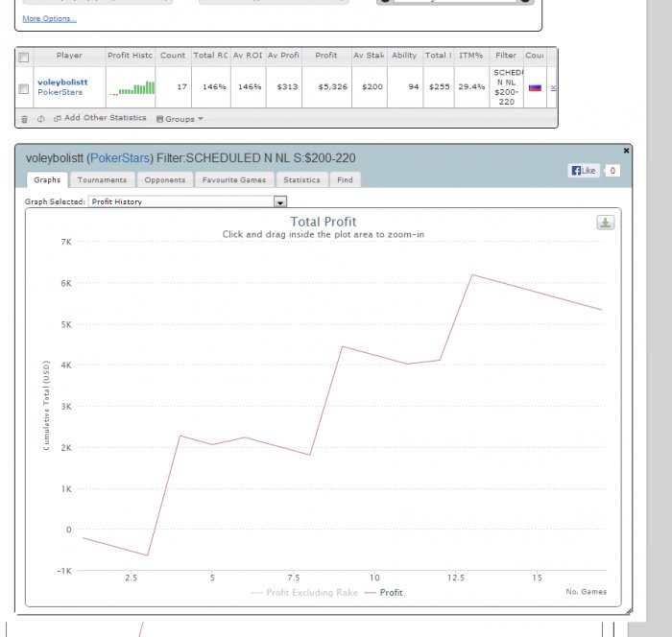Viewport: 672px width, 637px height.
Task: Open the Graph Selected dropdown arrow
Action: click(x=280, y=201)
